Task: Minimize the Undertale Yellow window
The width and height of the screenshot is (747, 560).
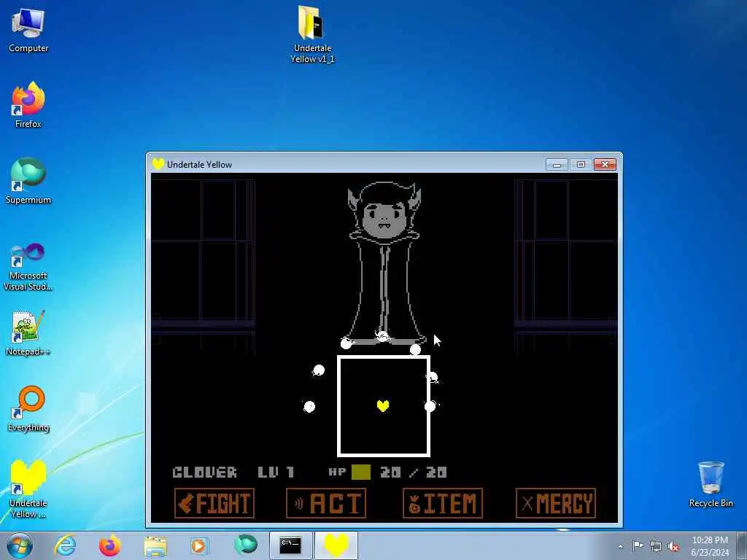Action: (557, 164)
